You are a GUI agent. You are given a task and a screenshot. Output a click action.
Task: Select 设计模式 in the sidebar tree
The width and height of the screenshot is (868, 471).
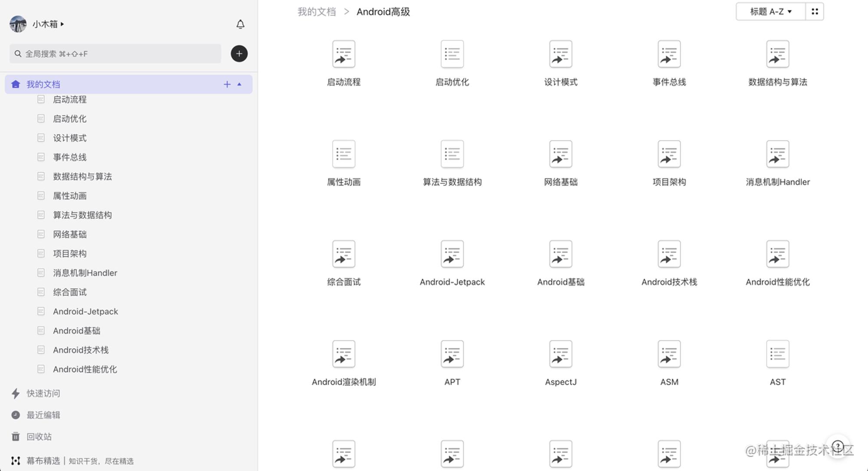click(x=69, y=138)
